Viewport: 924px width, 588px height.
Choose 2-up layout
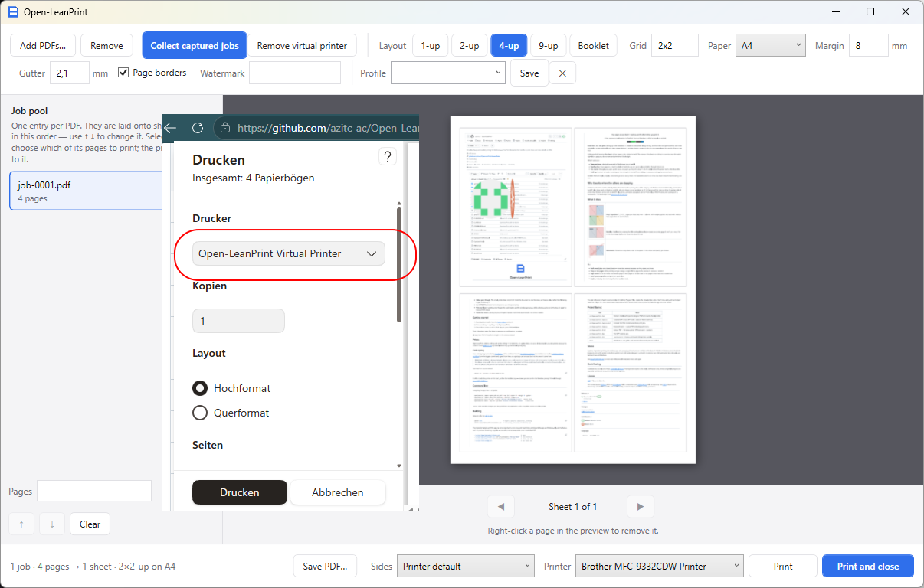470,46
